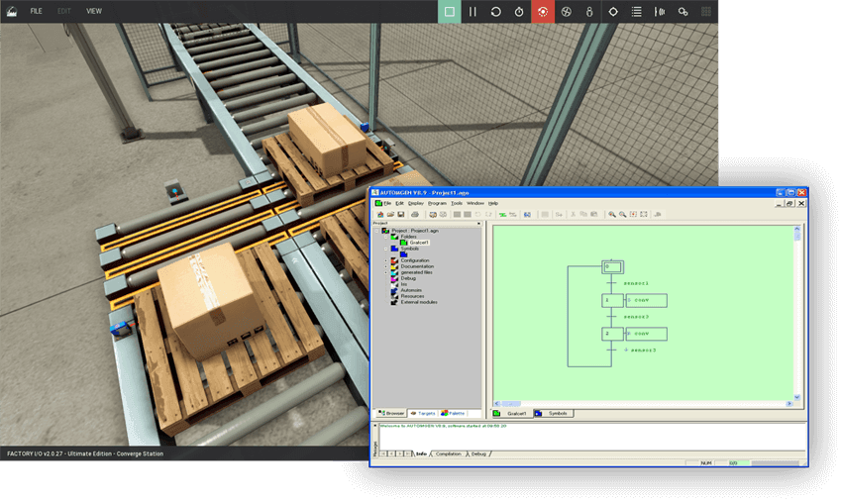Open the Debug message tab
The height and width of the screenshot is (504, 842).
click(478, 454)
